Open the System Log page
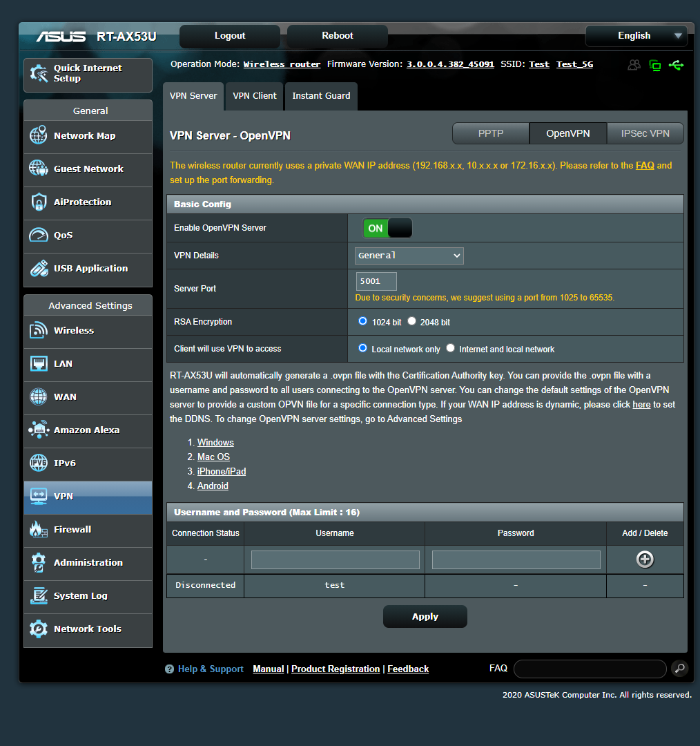The width and height of the screenshot is (700, 746). [88, 596]
